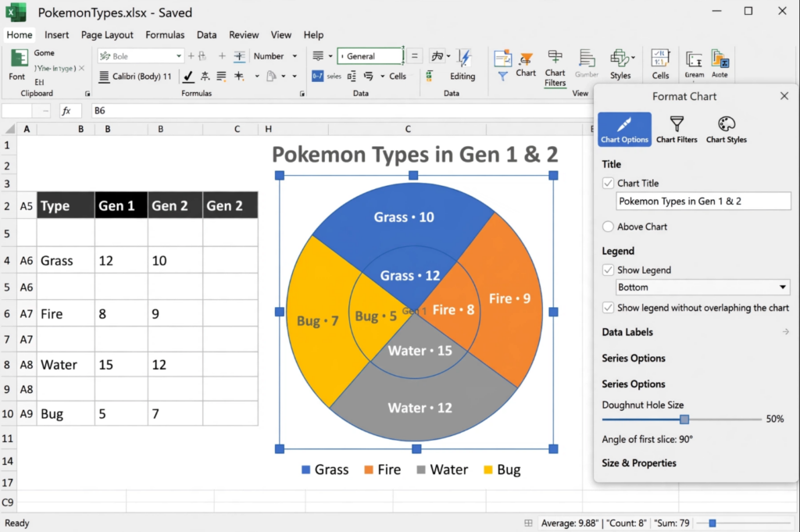Screen dimensions: 800x532
Task: Click the underlined plus icon before Number
Action: 239,56
